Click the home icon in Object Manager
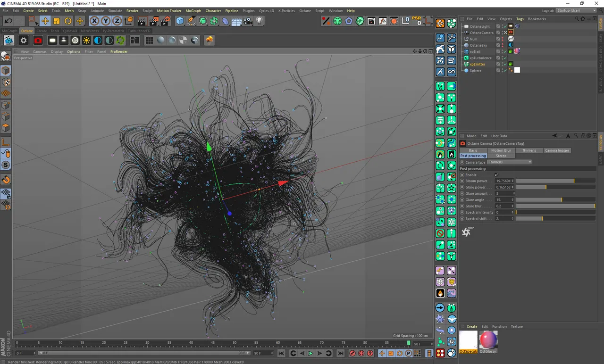The width and height of the screenshot is (604, 364). pyautogui.click(x=583, y=19)
